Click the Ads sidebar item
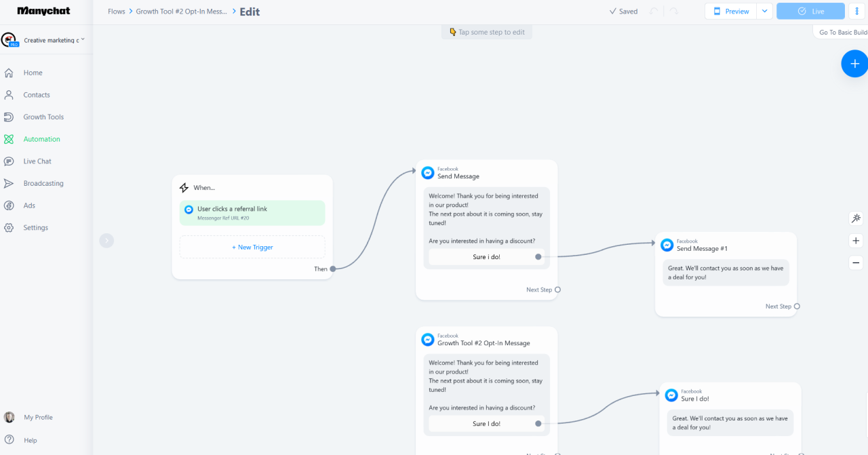 point(29,205)
